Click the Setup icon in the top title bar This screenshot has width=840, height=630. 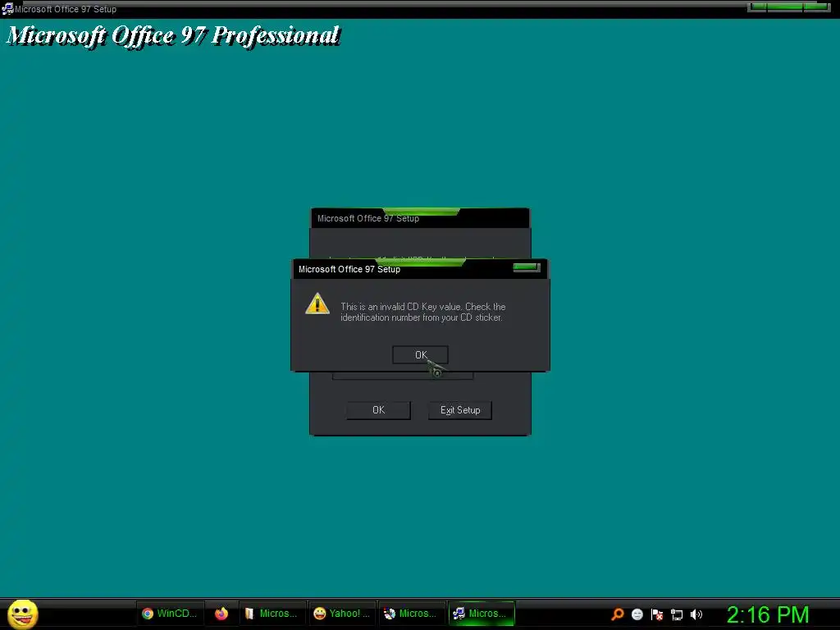coord(7,8)
